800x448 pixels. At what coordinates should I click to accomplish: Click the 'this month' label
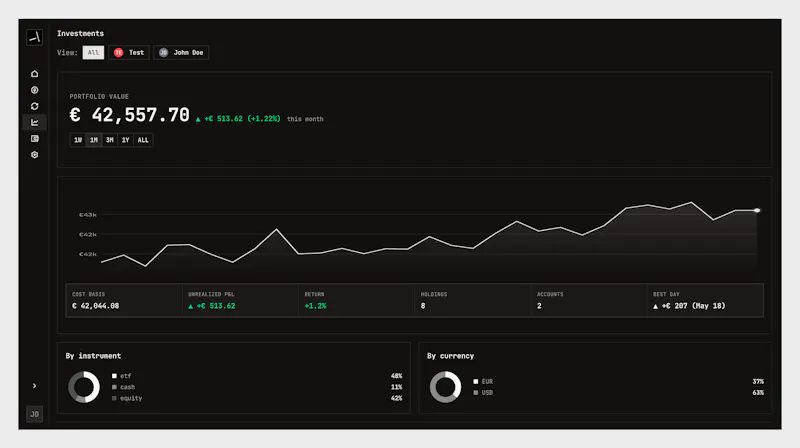coord(305,119)
